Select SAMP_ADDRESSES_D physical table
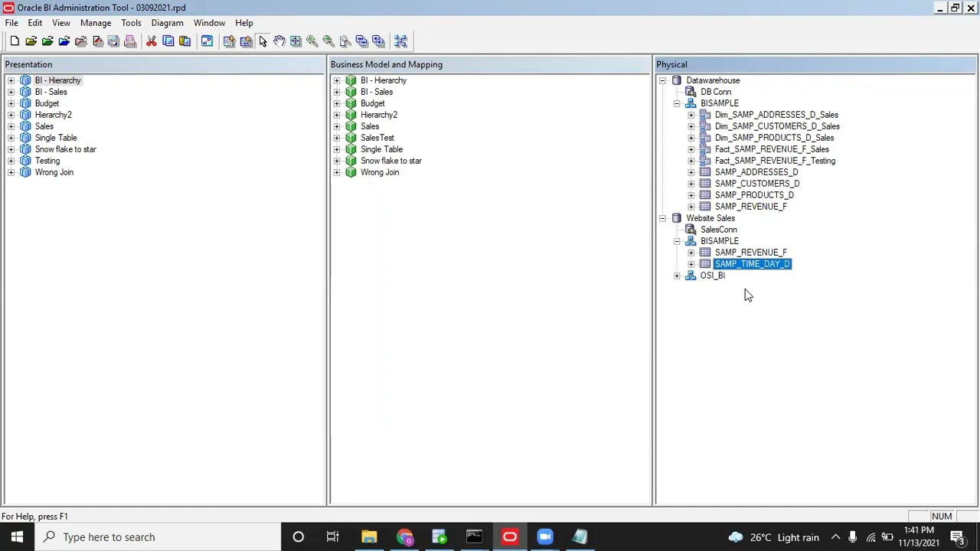 756,172
